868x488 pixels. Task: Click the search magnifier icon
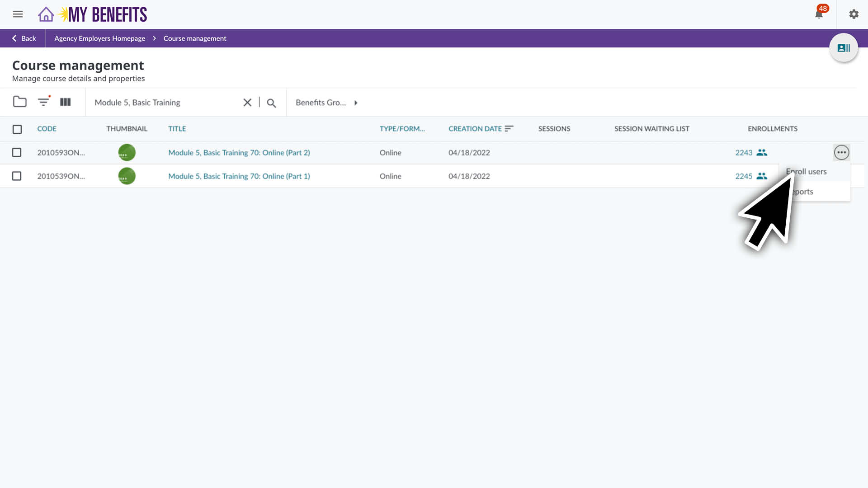pos(271,103)
